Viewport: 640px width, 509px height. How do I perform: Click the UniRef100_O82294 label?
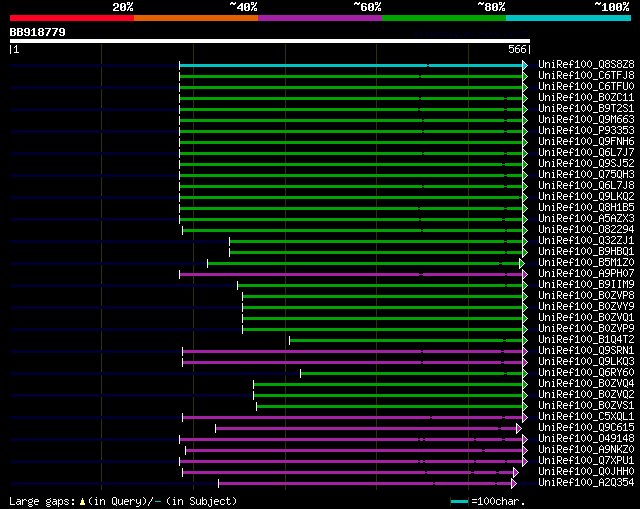pyautogui.click(x=586, y=230)
